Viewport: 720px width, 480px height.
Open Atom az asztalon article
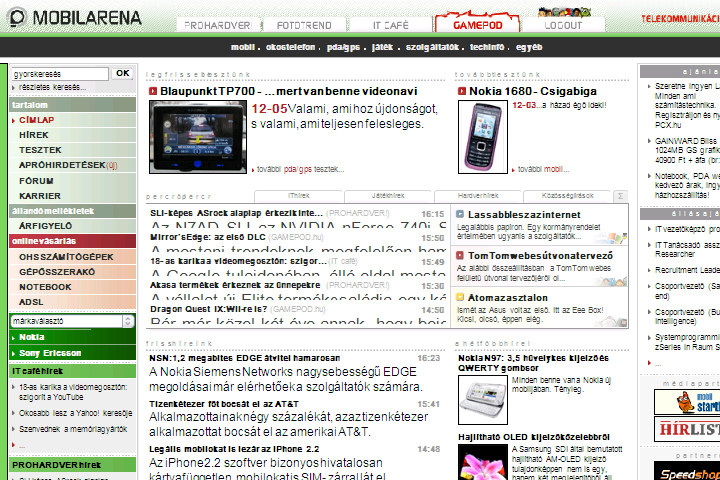pos(508,298)
